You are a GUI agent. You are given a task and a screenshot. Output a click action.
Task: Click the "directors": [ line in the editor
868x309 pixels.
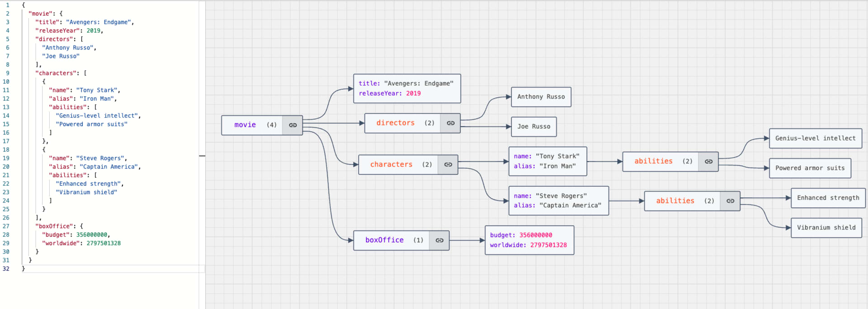(59, 39)
